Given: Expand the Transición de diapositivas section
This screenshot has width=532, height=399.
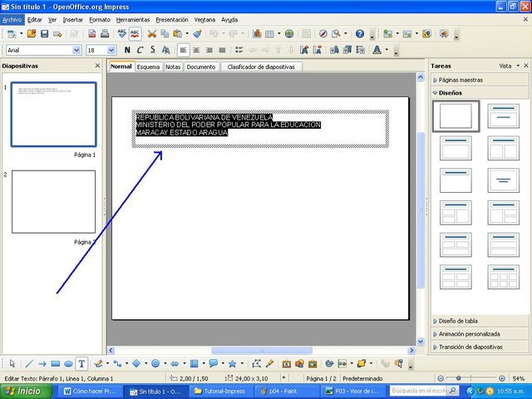Looking at the screenshot, I should (480, 347).
